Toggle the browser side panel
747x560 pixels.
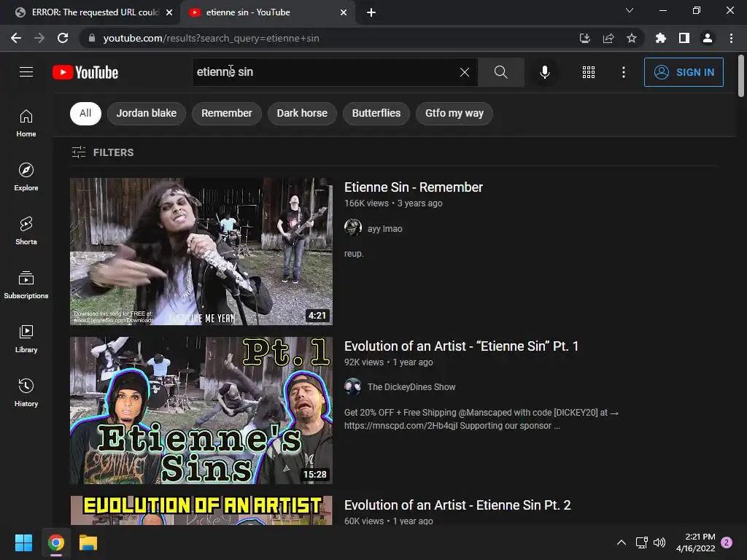point(684,38)
